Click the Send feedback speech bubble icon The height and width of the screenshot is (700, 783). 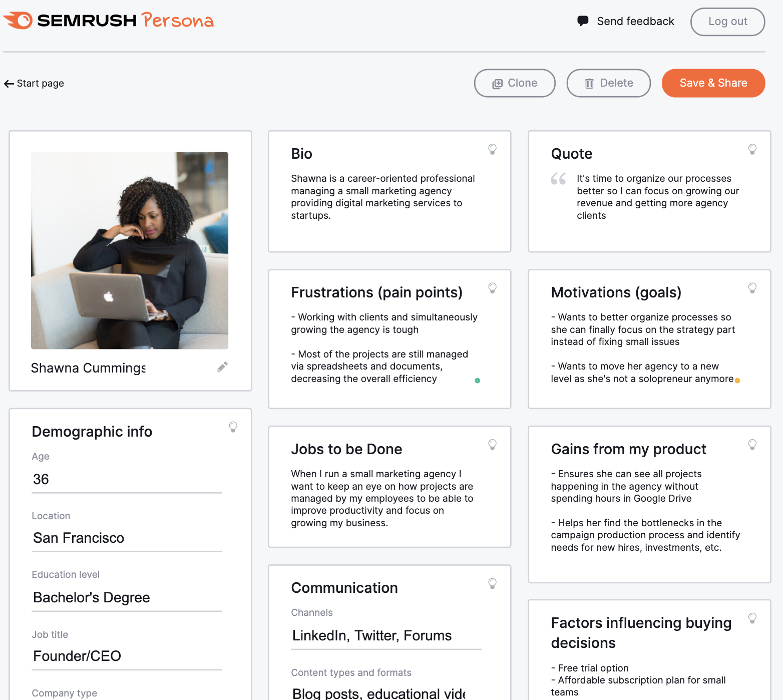pos(583,21)
